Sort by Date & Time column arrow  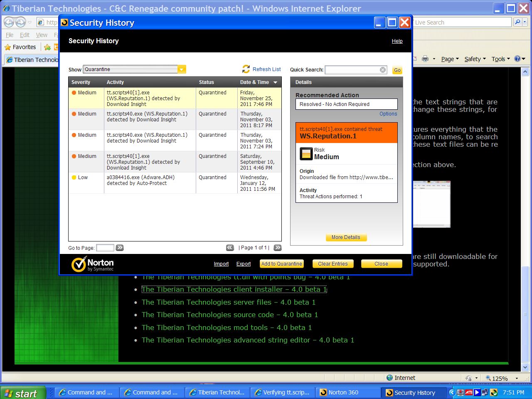275,82
